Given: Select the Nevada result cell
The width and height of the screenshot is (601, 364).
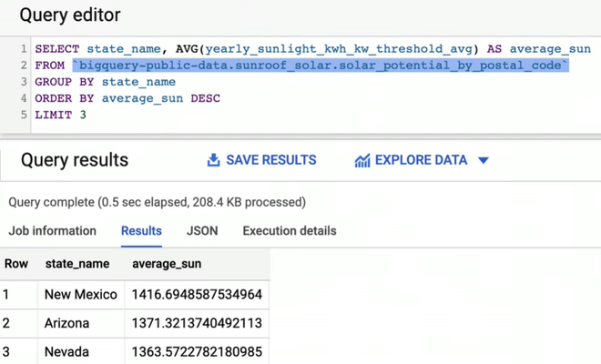Looking at the screenshot, I should coord(67,351).
